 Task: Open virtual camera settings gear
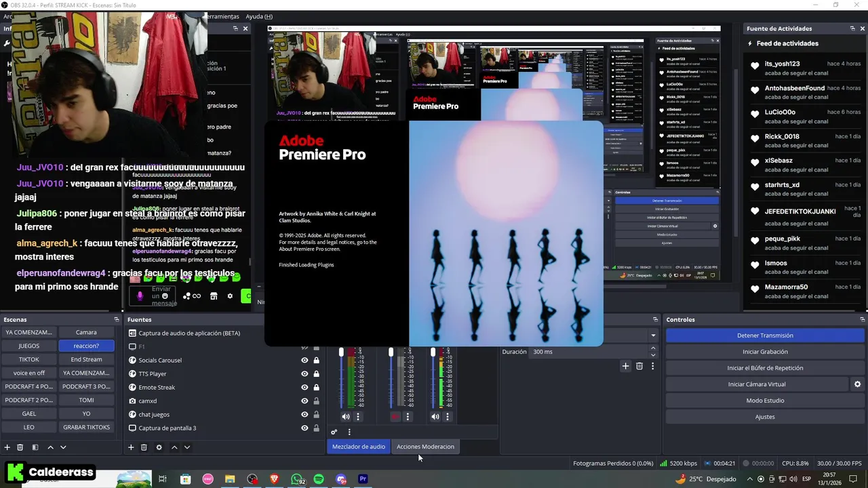tap(857, 384)
